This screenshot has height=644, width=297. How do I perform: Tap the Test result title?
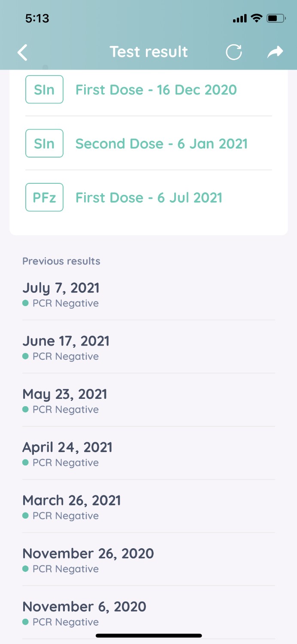tap(149, 52)
